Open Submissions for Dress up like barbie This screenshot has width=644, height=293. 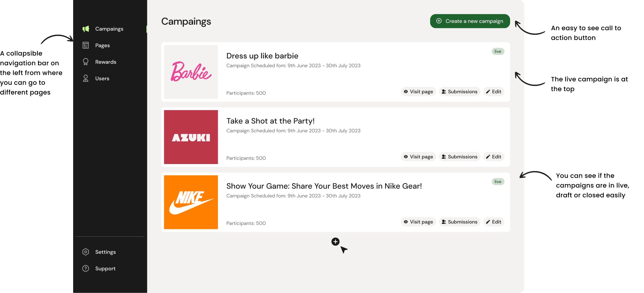(x=460, y=92)
